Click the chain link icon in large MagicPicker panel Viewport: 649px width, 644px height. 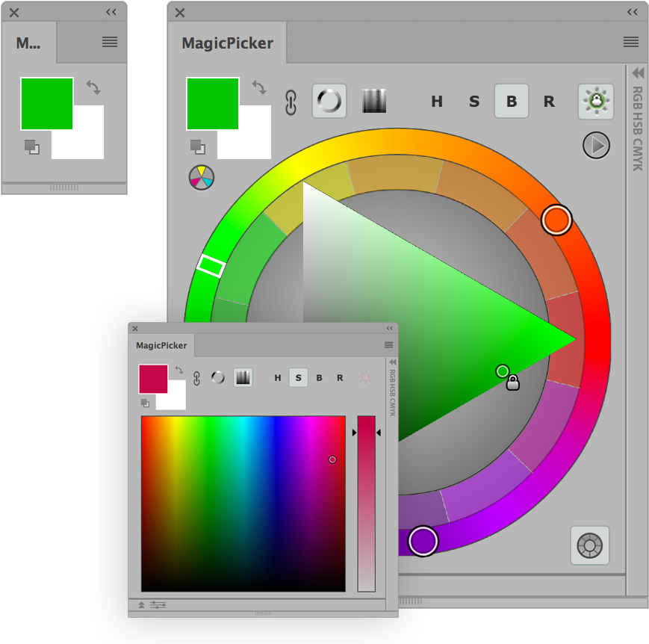click(x=291, y=102)
